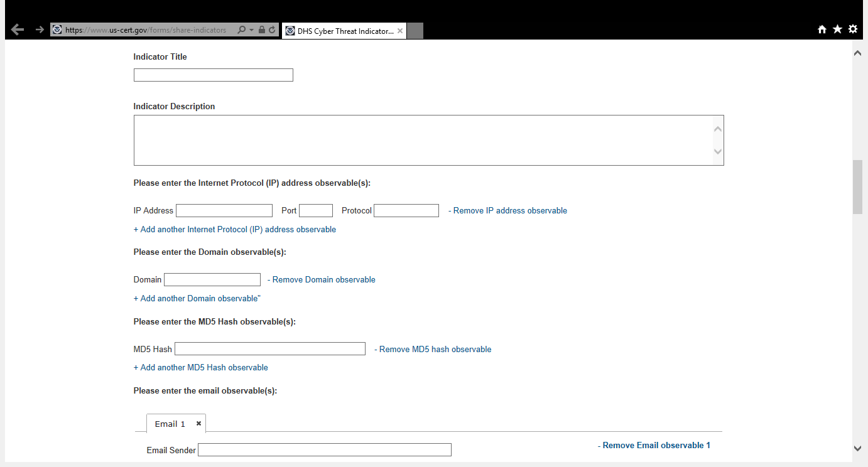Click Remove Domain observable link
Viewport: 868px width, 467px height.
[x=323, y=280]
